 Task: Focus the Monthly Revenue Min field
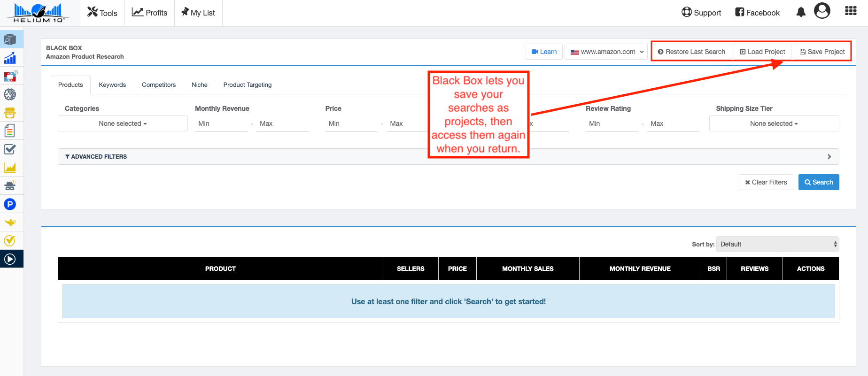[x=221, y=123]
